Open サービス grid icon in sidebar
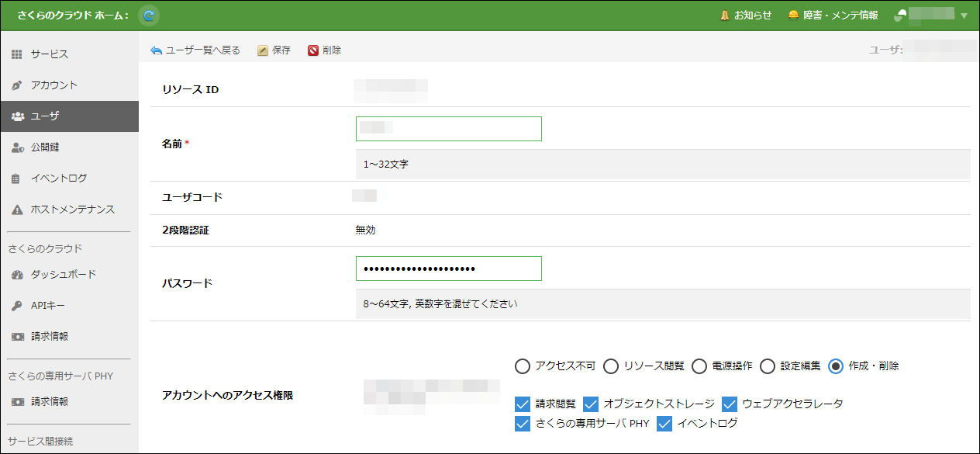 coord(17,54)
